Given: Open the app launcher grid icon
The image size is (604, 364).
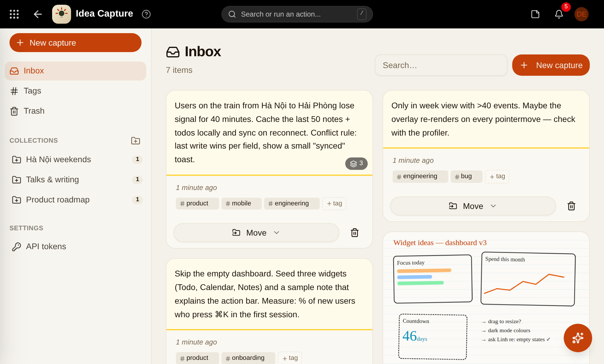Looking at the screenshot, I should (14, 14).
